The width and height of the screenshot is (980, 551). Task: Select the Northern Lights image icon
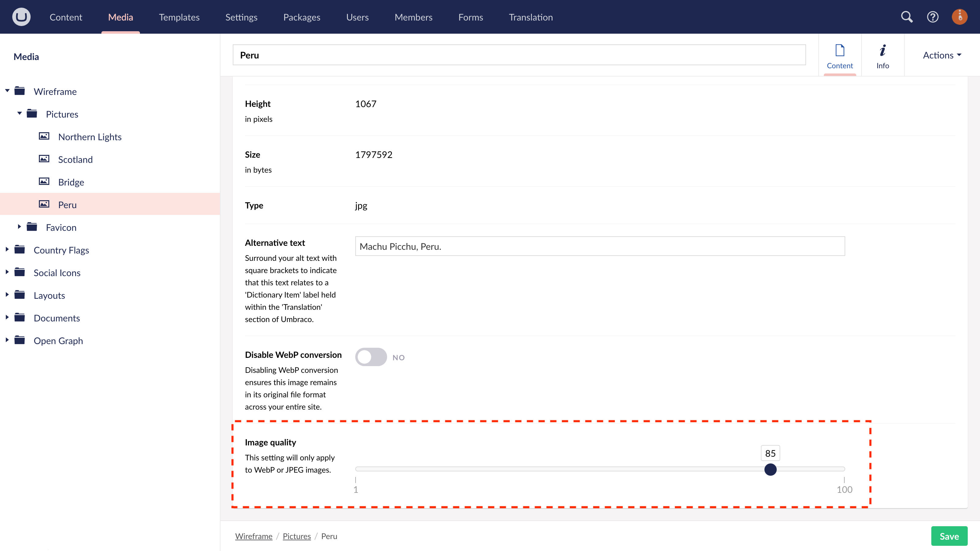point(44,136)
